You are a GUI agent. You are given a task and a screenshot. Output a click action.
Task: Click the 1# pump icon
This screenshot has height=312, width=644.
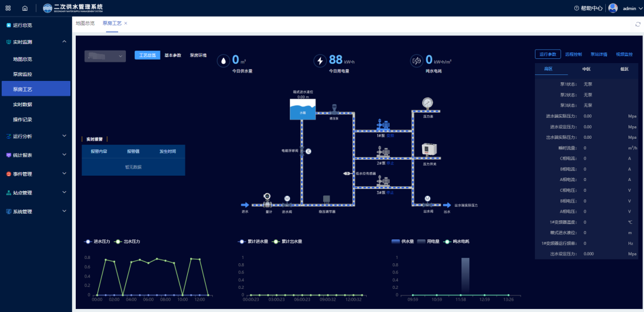coord(383,124)
